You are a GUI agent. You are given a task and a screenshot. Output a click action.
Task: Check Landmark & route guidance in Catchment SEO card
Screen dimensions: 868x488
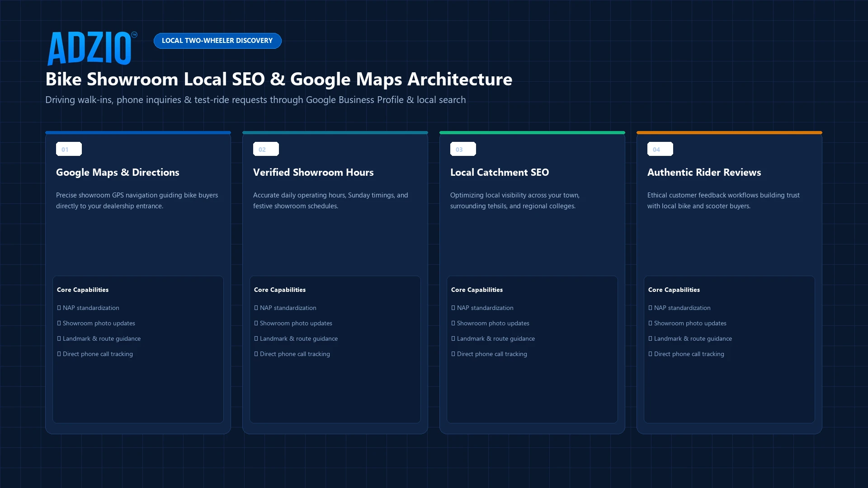click(x=493, y=338)
